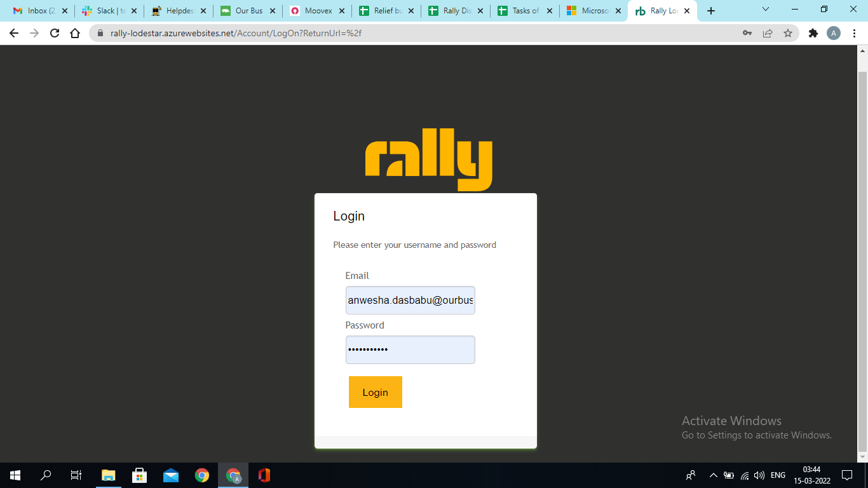Click the browser back arrow
868x488 pixels.
[14, 33]
